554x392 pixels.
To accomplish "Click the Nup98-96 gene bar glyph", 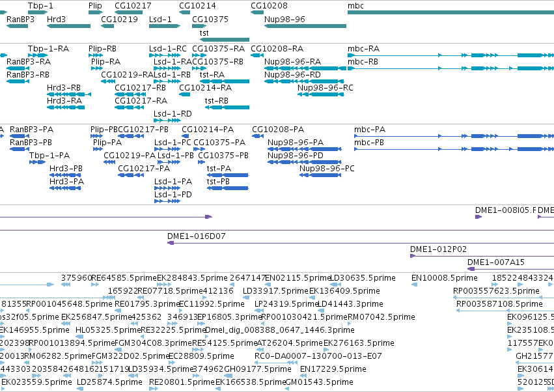I will coord(305,26).
